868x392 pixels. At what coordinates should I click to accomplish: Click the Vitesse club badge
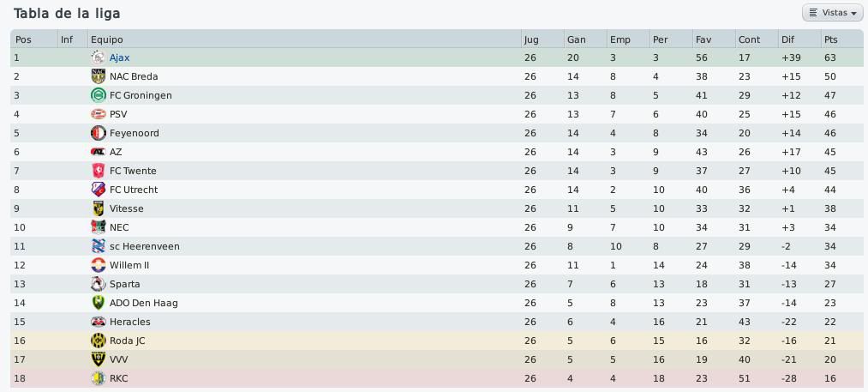(x=98, y=208)
